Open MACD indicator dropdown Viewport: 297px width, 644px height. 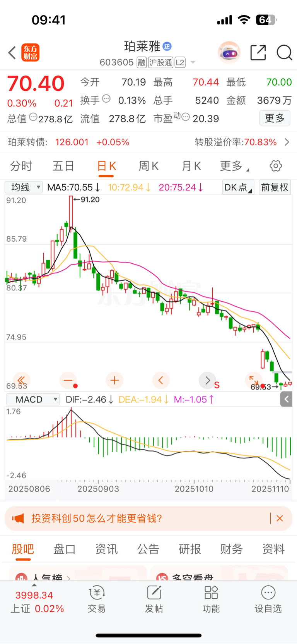pyautogui.click(x=33, y=399)
